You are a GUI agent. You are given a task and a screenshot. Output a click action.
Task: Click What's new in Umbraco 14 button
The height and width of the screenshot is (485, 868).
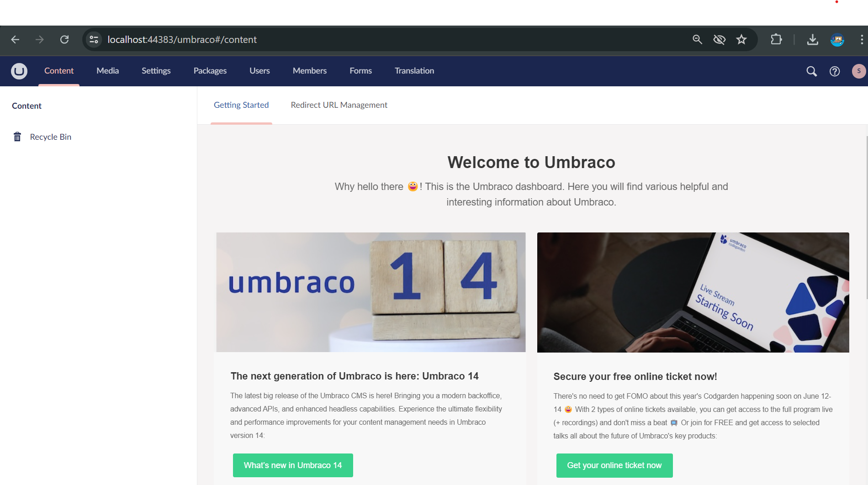point(293,465)
